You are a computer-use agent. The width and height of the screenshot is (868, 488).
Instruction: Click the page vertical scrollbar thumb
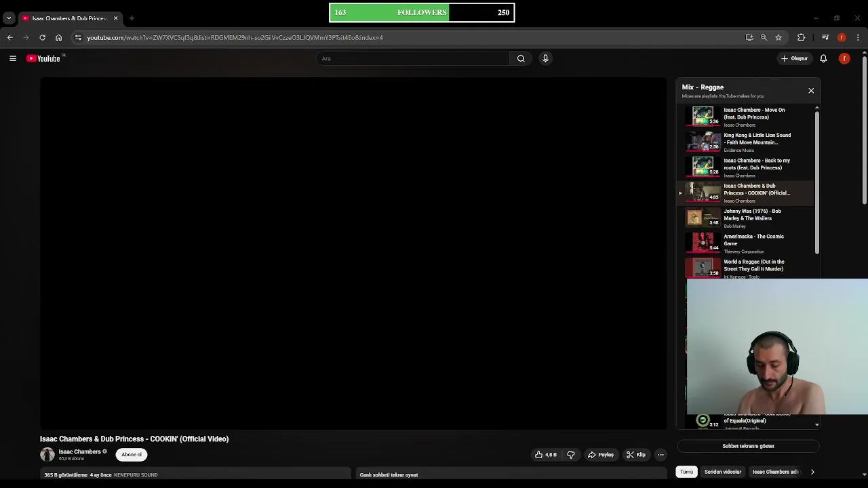point(864,129)
